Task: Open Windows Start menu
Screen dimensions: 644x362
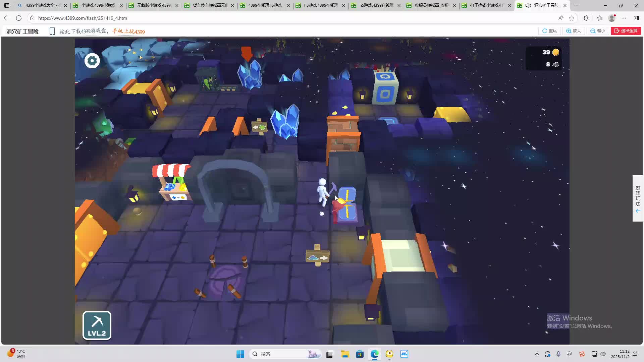Action: click(240, 354)
